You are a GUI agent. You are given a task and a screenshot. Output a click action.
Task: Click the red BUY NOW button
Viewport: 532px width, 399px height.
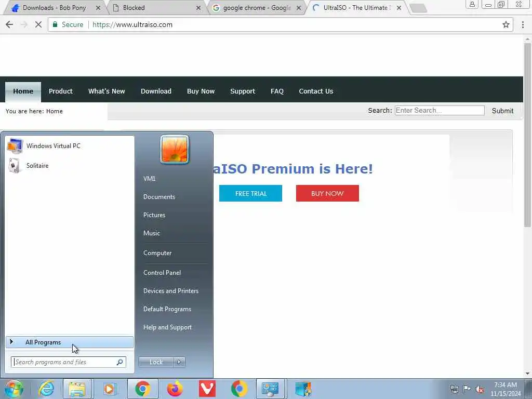point(327,193)
